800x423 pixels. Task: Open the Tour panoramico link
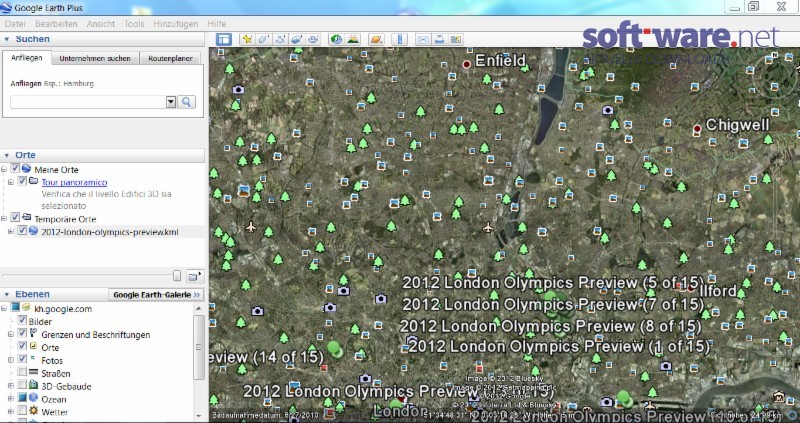74,182
